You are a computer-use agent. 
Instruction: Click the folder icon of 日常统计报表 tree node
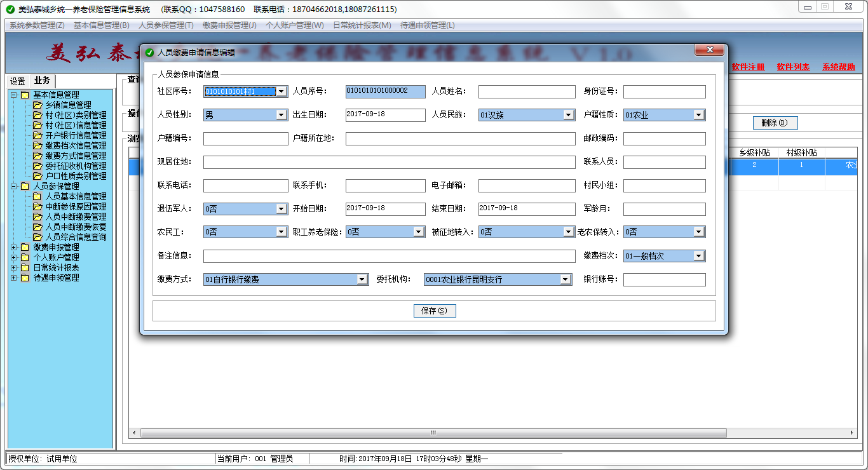[x=25, y=267]
